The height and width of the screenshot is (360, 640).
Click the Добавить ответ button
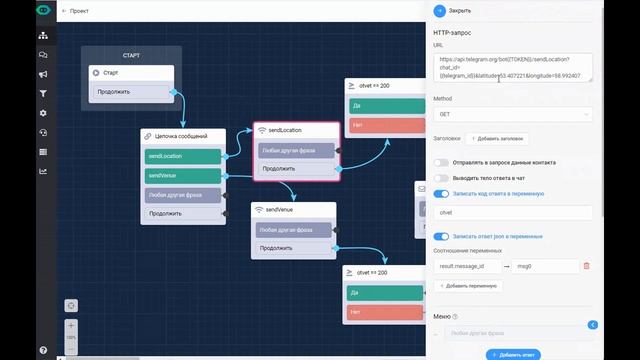coord(513,355)
